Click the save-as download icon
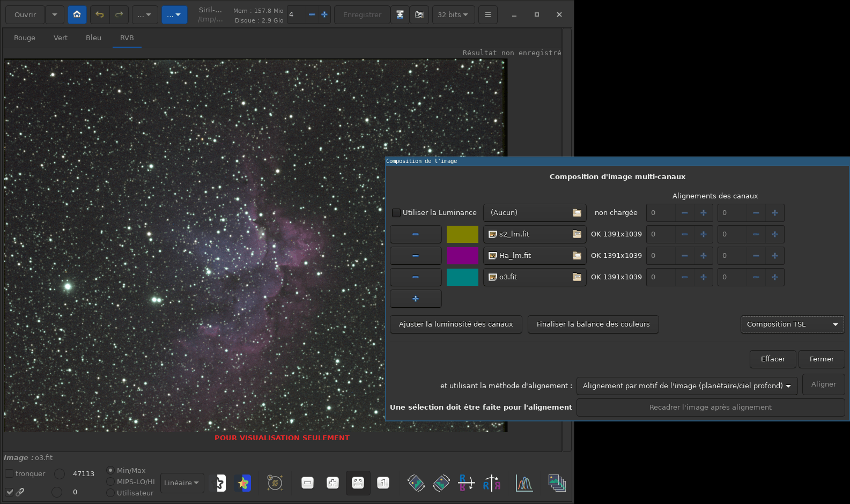Screen dimensions: 850x504 400,14
